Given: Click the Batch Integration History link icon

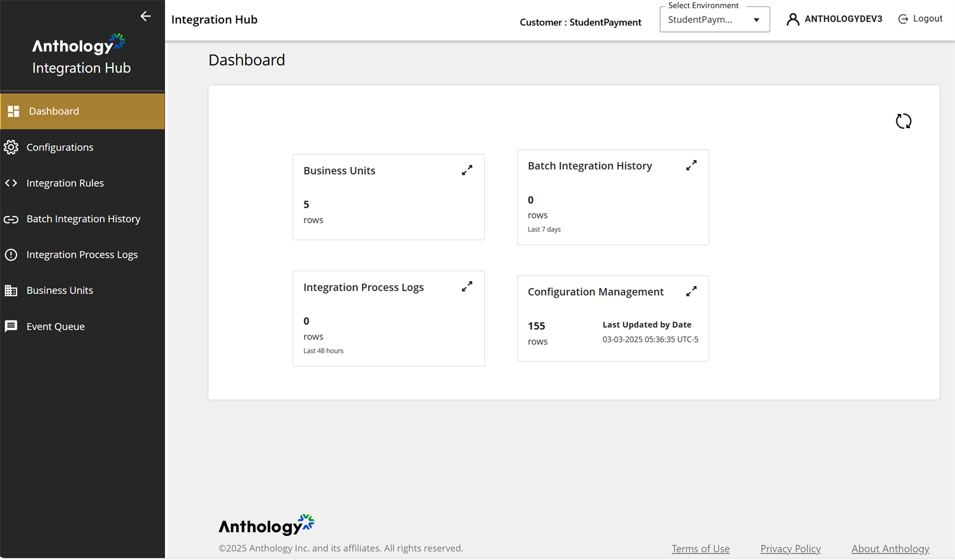Looking at the screenshot, I should tap(11, 219).
